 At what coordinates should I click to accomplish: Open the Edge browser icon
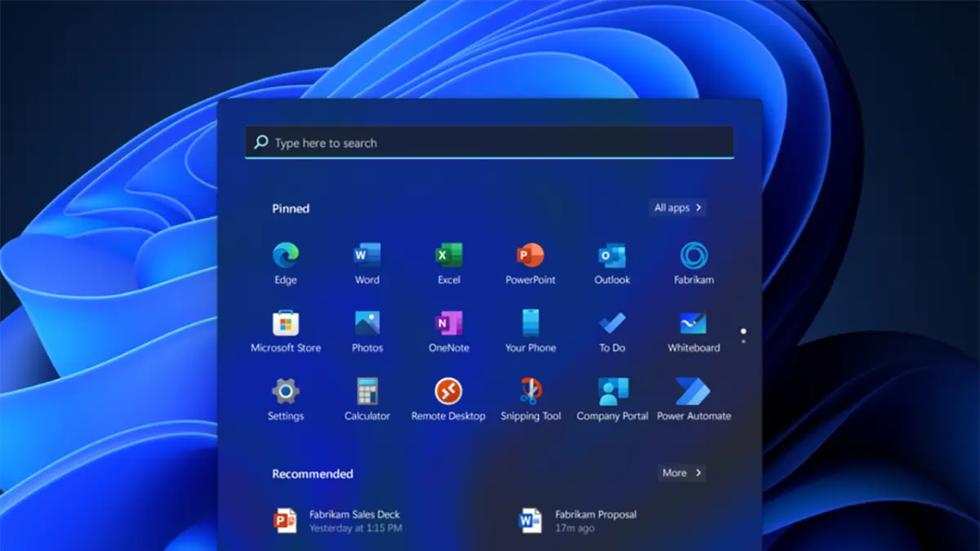point(285,256)
